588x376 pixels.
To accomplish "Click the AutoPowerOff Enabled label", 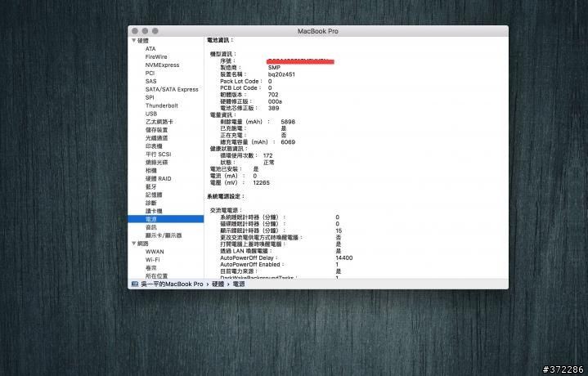I will [x=252, y=265].
